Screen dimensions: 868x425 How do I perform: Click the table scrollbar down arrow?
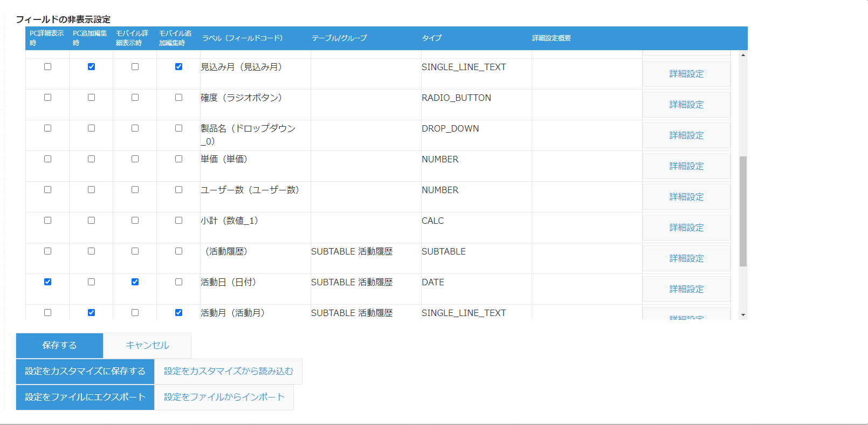point(743,315)
